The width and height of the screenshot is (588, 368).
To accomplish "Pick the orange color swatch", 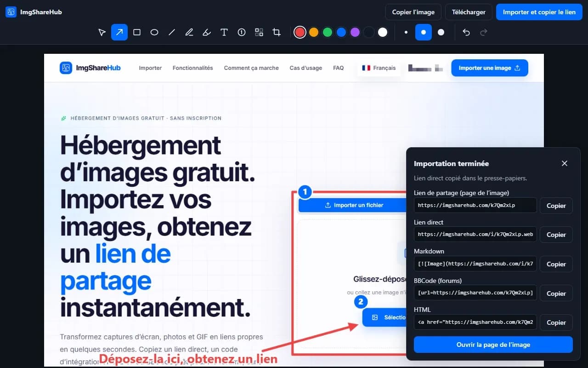I will tap(314, 32).
